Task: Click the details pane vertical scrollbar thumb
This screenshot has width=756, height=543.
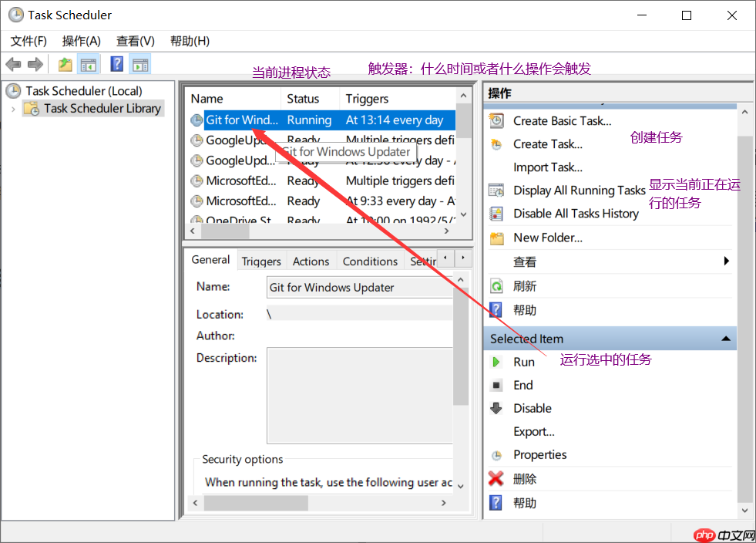Action: coord(461,346)
